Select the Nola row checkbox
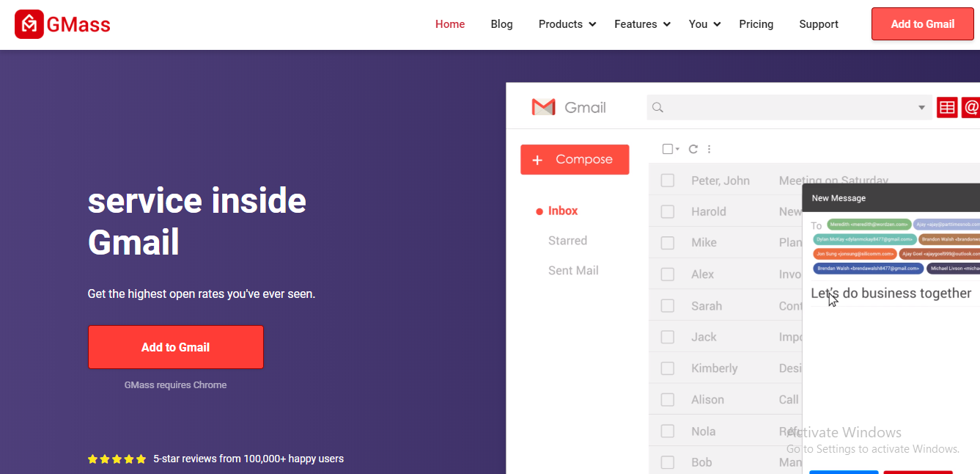The width and height of the screenshot is (980, 474). click(668, 431)
